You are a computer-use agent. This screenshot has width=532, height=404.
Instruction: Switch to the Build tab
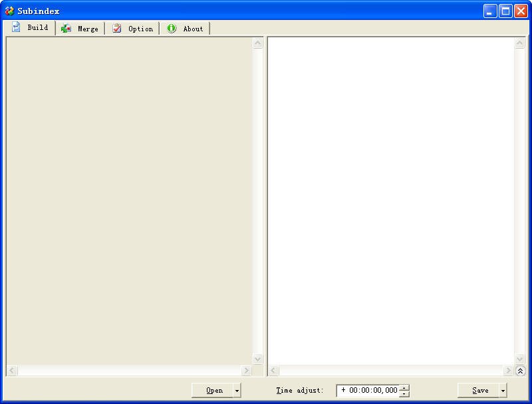31,28
